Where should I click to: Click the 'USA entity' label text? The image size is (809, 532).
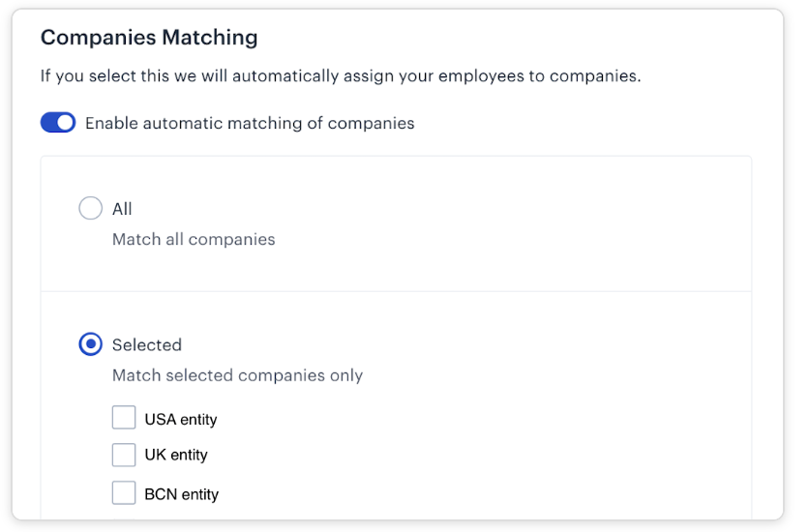point(181,420)
